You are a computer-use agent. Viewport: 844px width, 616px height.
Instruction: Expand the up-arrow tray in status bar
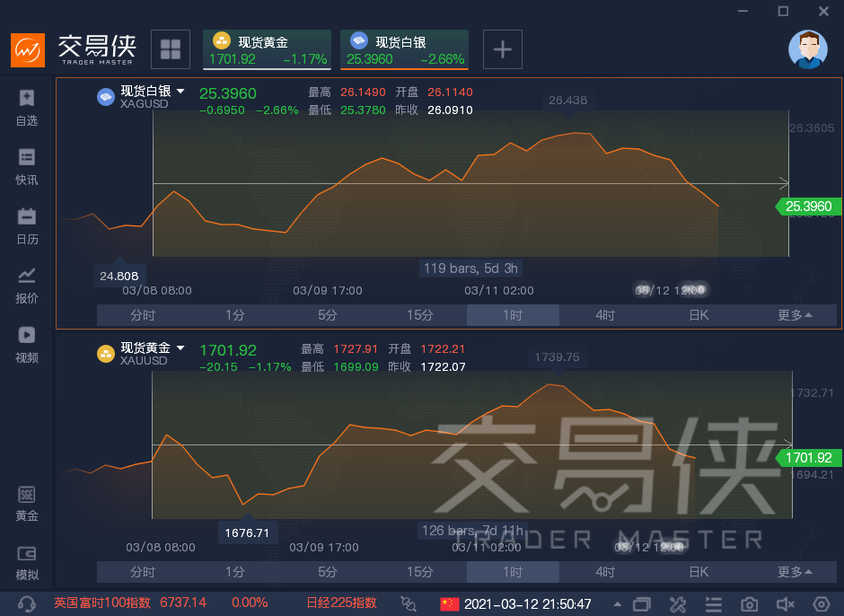618,604
